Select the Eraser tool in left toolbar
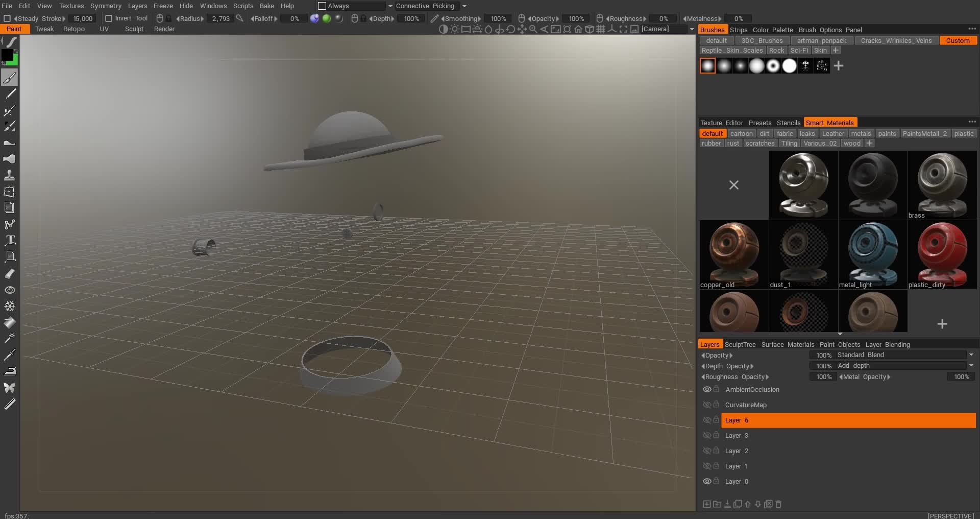The height and width of the screenshot is (519, 980). pyautogui.click(x=10, y=274)
